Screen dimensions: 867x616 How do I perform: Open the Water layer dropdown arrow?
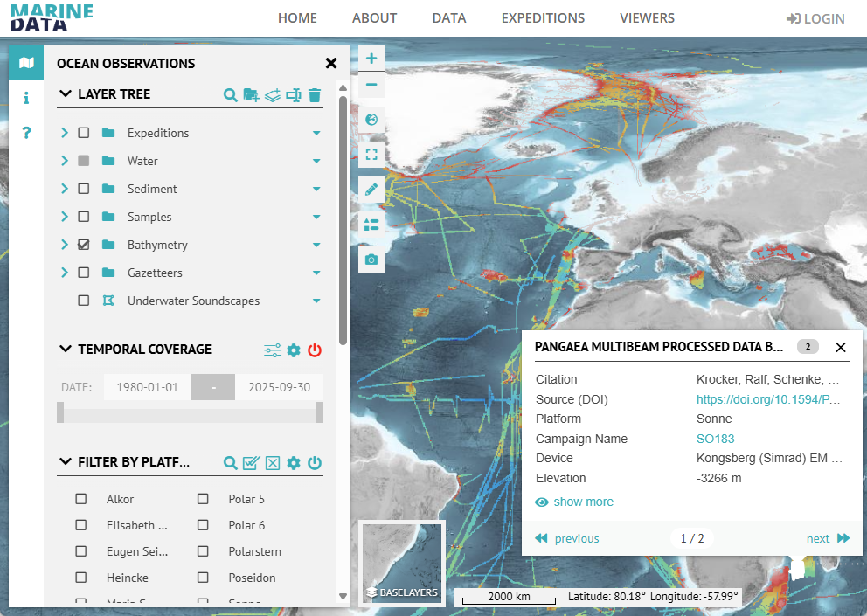coord(316,161)
